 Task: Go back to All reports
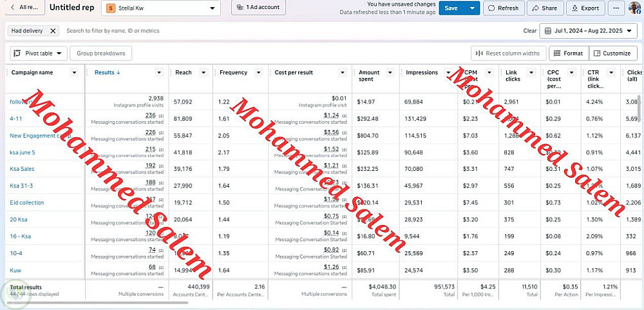tap(25, 7)
